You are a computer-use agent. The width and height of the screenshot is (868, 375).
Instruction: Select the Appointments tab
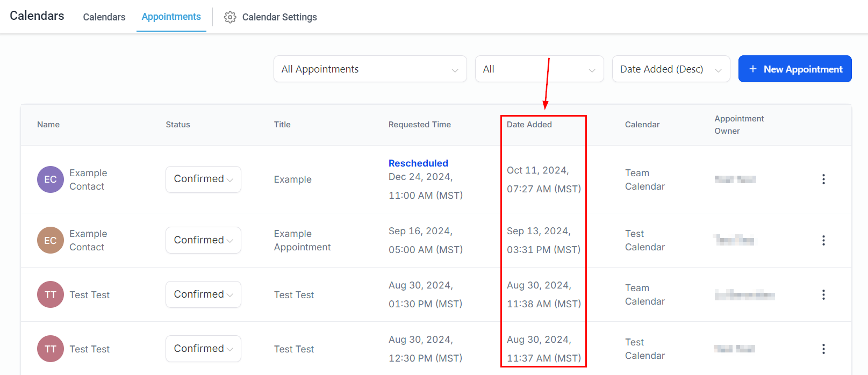pos(171,17)
